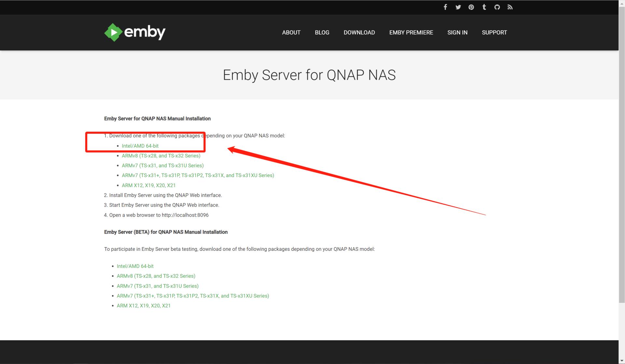Image resolution: width=625 pixels, height=364 pixels.
Task: Open the GitHub icon in header
Action: [497, 7]
